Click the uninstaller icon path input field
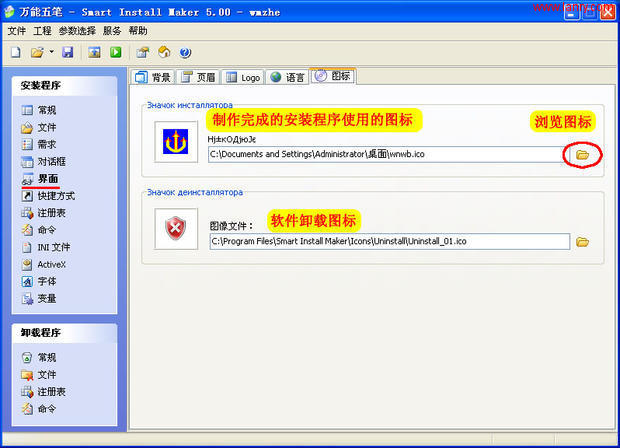Image resolution: width=620 pixels, height=448 pixels. pos(390,241)
